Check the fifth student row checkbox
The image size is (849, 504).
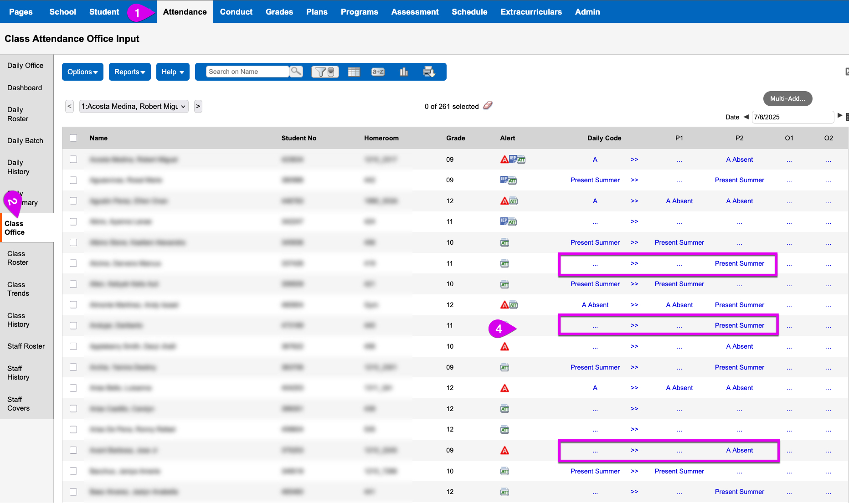[x=73, y=242]
